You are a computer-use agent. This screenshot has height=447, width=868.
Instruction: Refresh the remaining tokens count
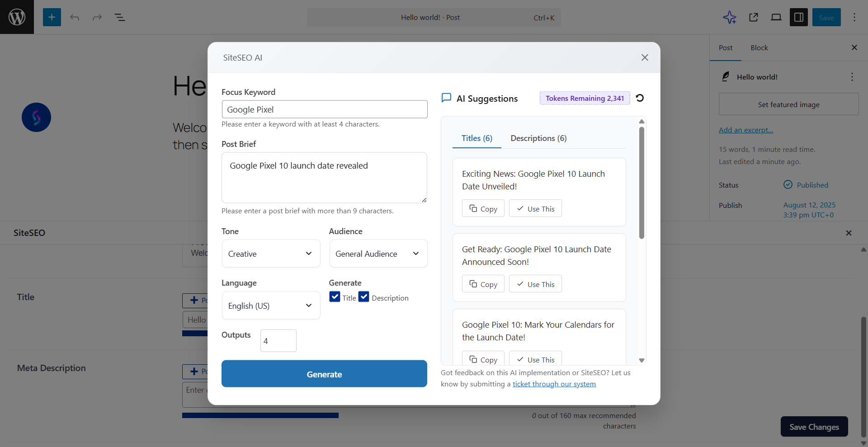640,98
